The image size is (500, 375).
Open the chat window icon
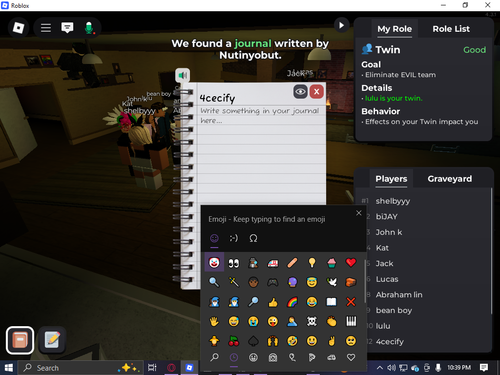click(x=67, y=28)
